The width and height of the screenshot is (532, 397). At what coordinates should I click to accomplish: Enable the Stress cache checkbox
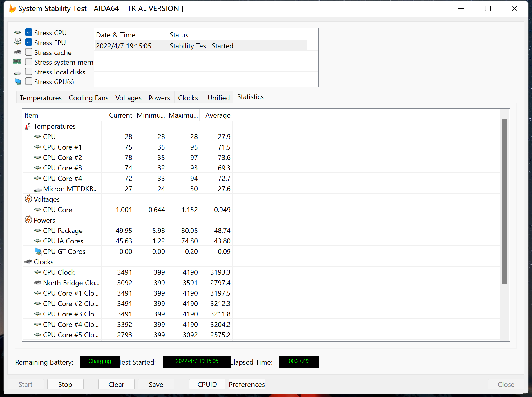click(29, 52)
